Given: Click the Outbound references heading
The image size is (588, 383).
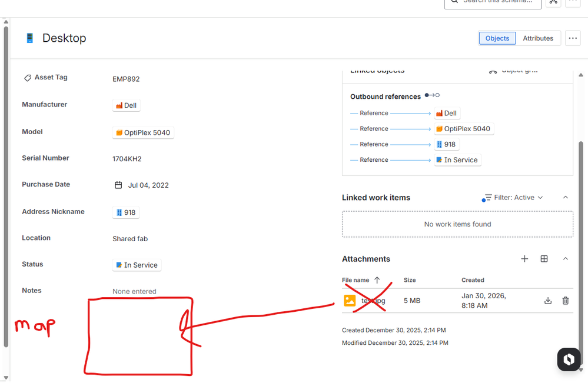Looking at the screenshot, I should tap(385, 96).
